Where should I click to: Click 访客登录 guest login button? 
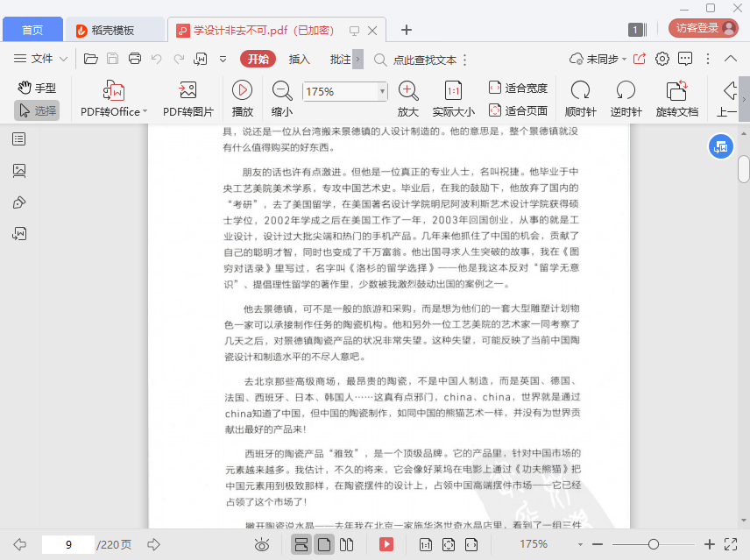(703, 28)
